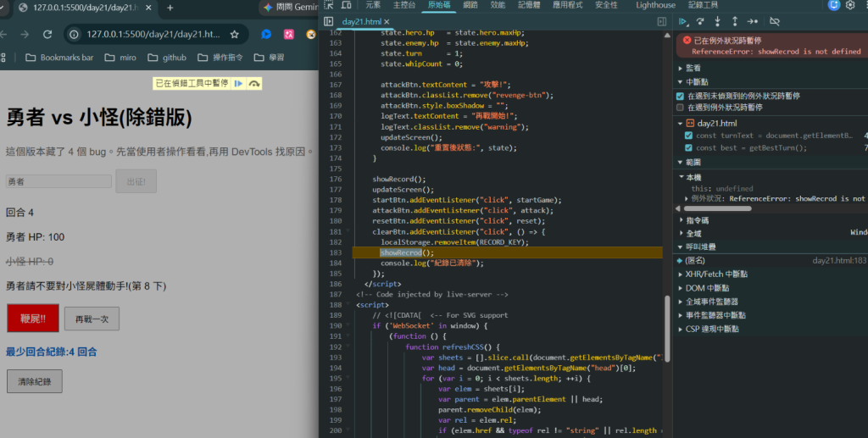
Task: Resume script execution in DevTools debugger toolbar
Action: pos(683,21)
